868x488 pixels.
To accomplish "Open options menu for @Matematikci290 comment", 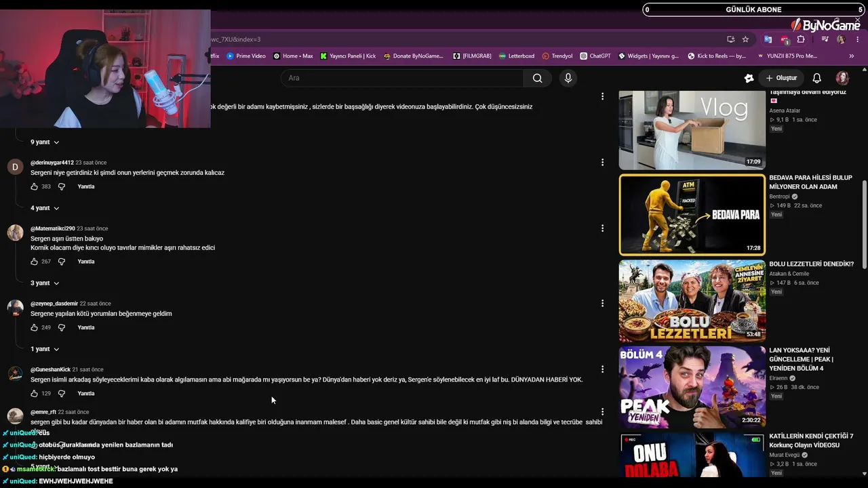I will 602,228.
